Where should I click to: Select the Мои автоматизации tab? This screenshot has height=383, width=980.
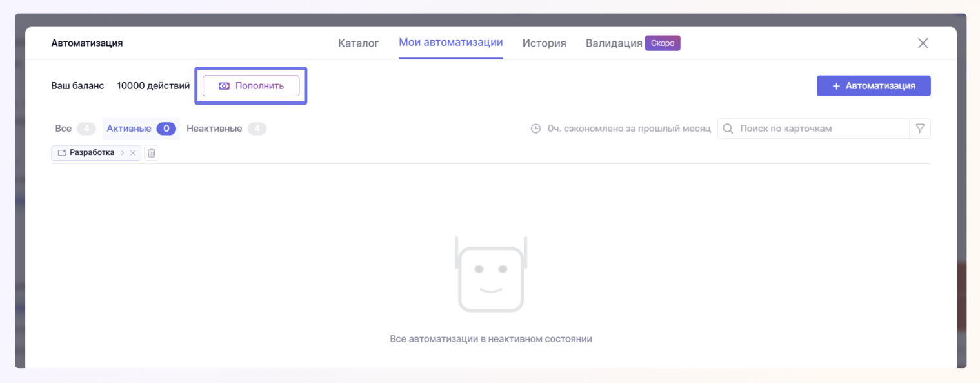[x=450, y=43]
